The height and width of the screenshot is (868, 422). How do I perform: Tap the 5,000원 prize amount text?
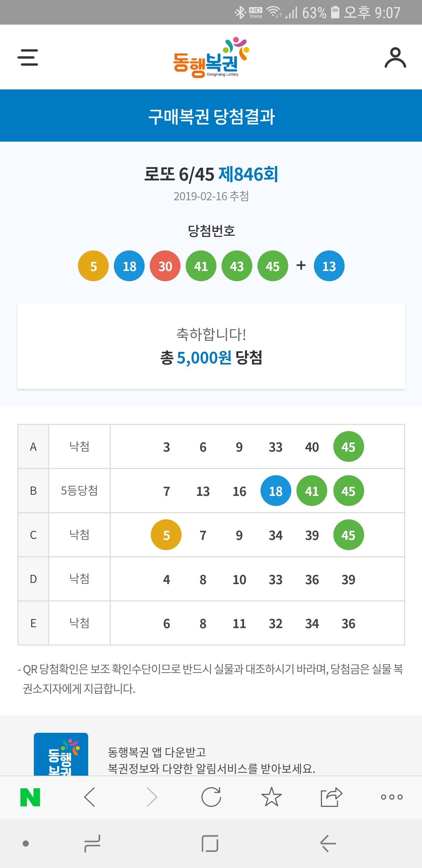204,358
